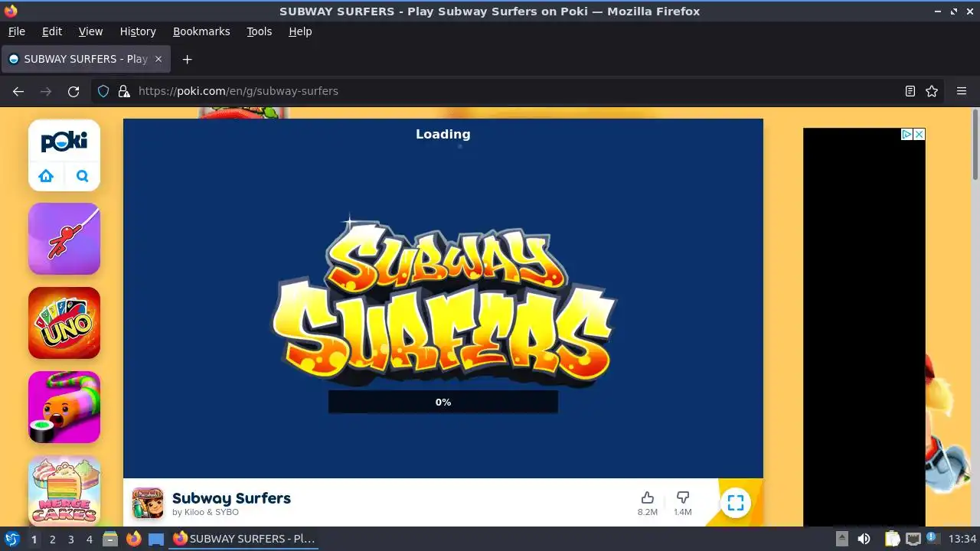Click the show desktop taskbar icon
This screenshot has width=980, height=551.
[x=156, y=539]
